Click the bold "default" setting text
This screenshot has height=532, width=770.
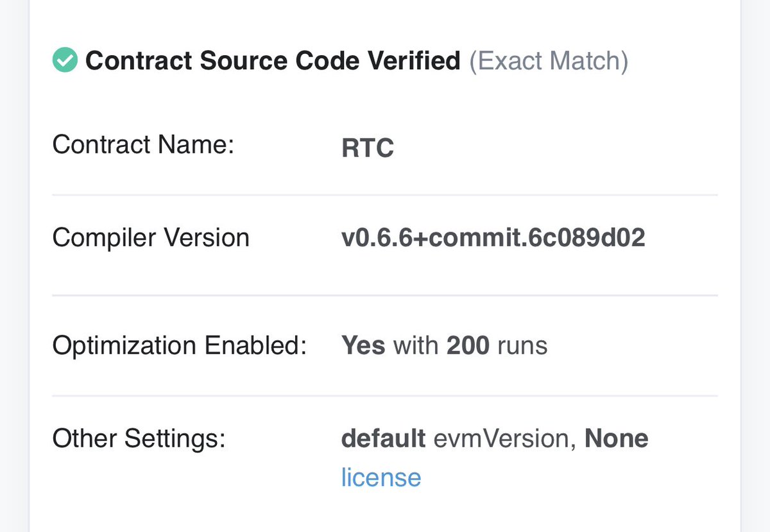tap(383, 439)
